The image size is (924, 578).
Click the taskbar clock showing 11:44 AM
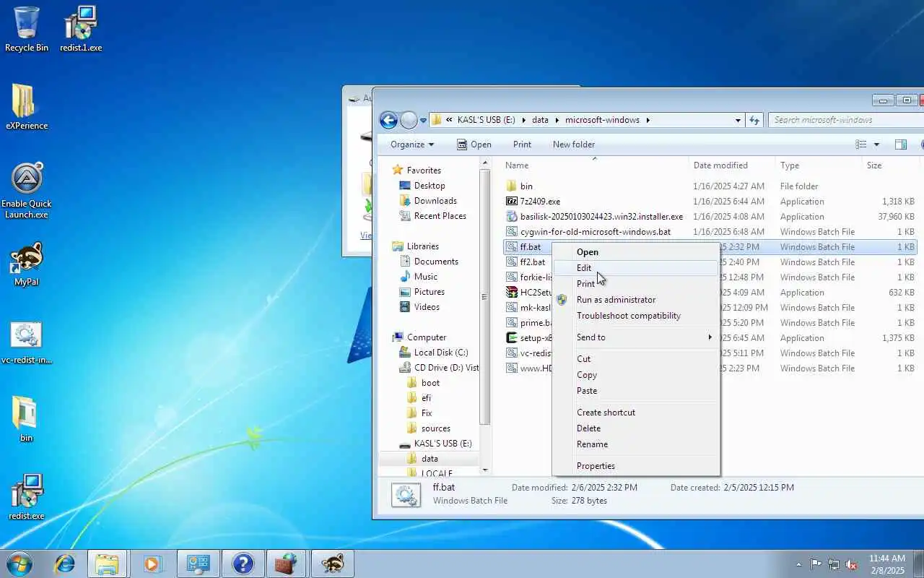point(886,564)
